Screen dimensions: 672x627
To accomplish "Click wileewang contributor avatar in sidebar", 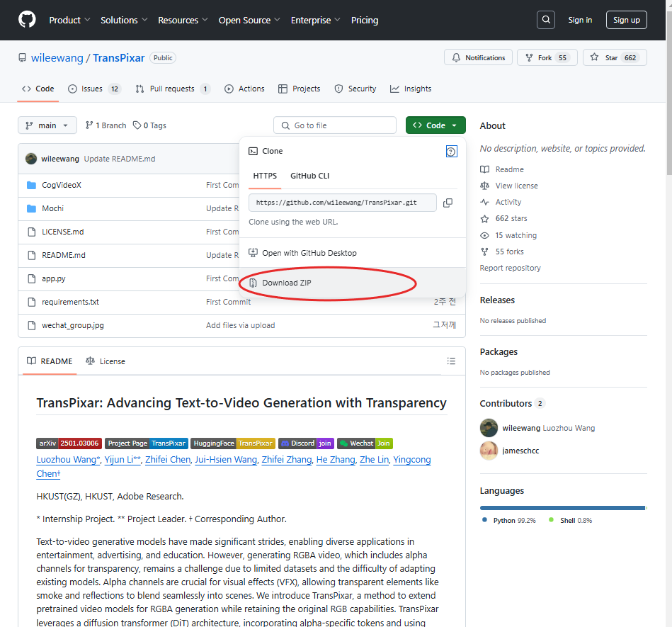I will (x=489, y=428).
